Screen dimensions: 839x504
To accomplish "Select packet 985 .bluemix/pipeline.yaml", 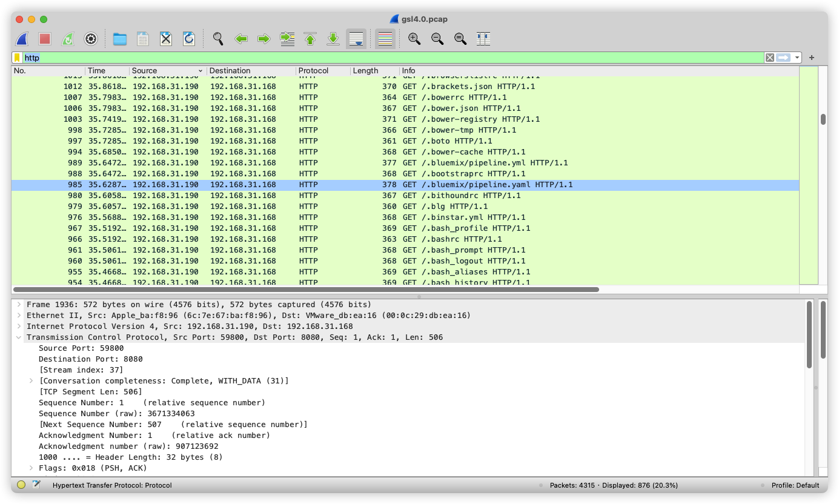I will pos(405,185).
